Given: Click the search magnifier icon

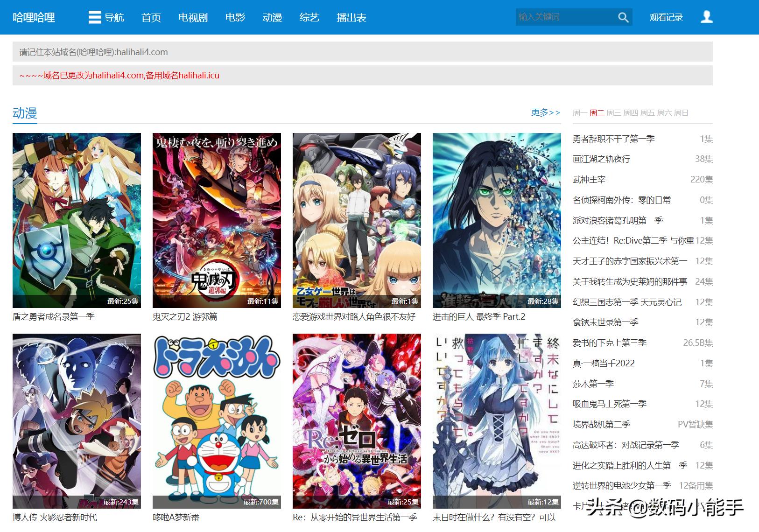Looking at the screenshot, I should [x=623, y=17].
